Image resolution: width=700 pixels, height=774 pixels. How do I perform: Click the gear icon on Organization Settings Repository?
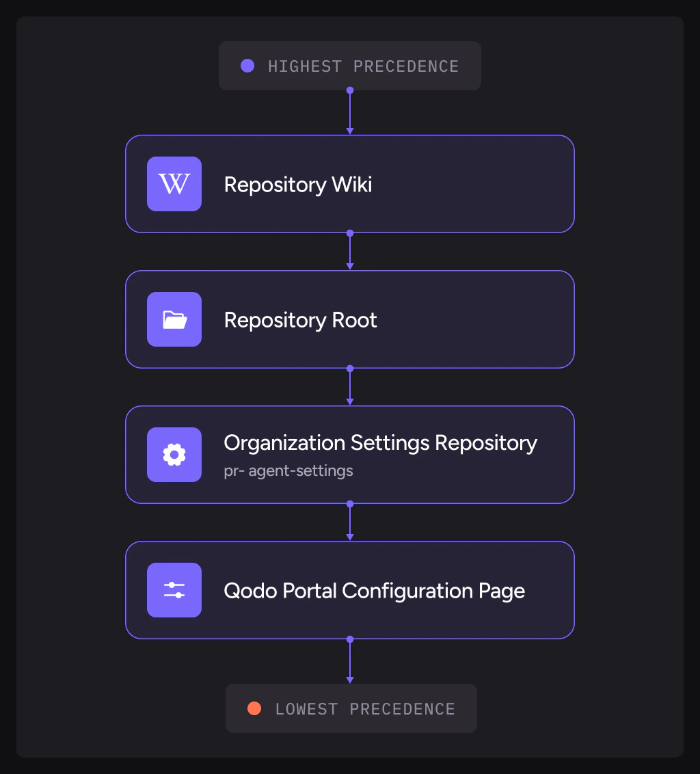point(174,454)
